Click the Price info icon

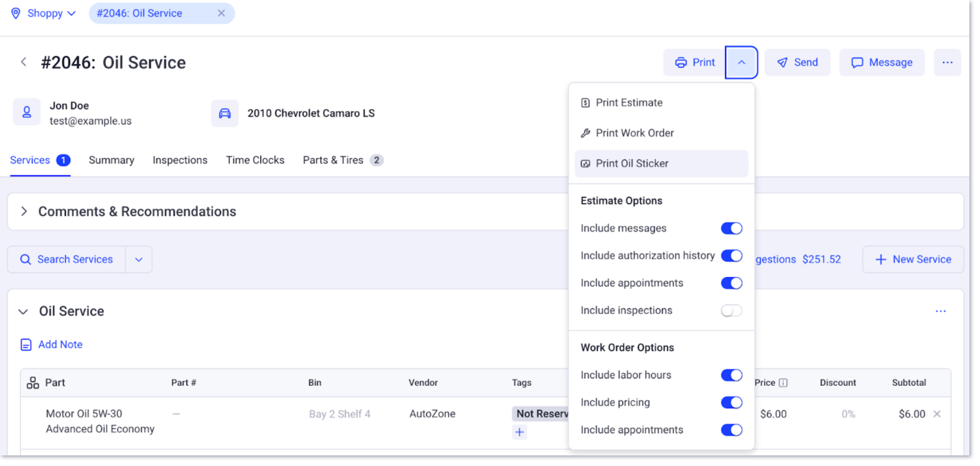tap(783, 383)
